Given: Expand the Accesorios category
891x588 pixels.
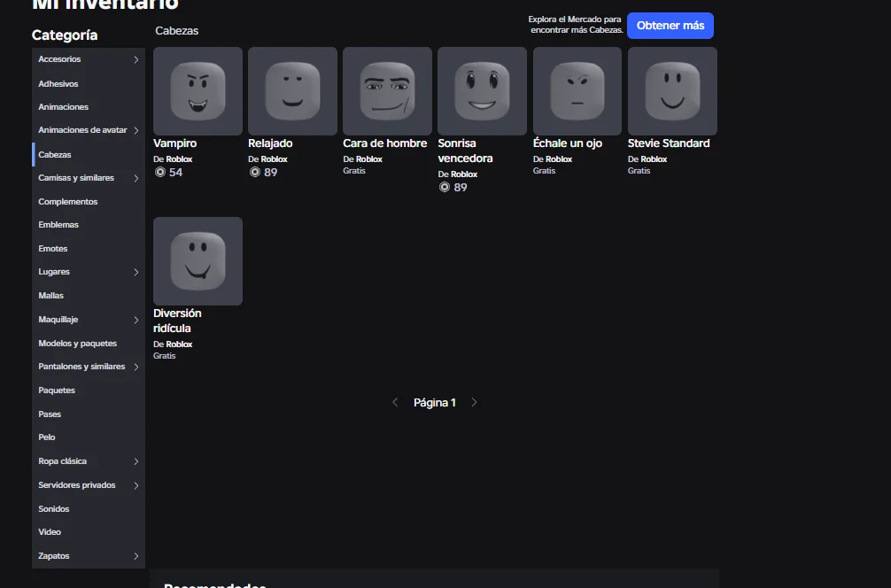Looking at the screenshot, I should [x=136, y=59].
